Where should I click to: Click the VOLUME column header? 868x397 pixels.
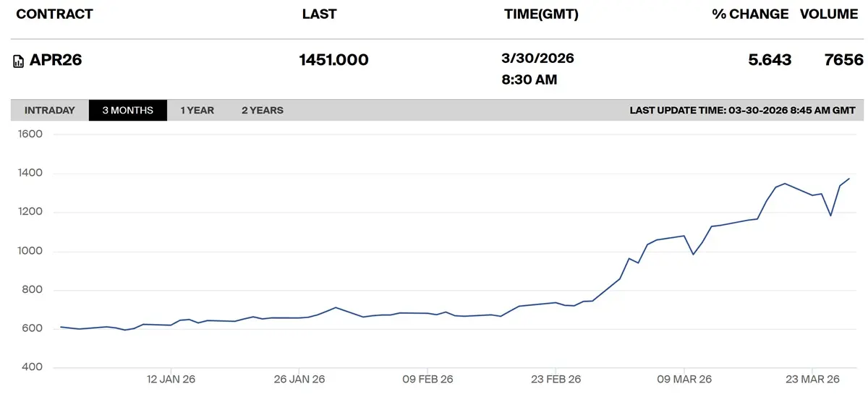[829, 14]
